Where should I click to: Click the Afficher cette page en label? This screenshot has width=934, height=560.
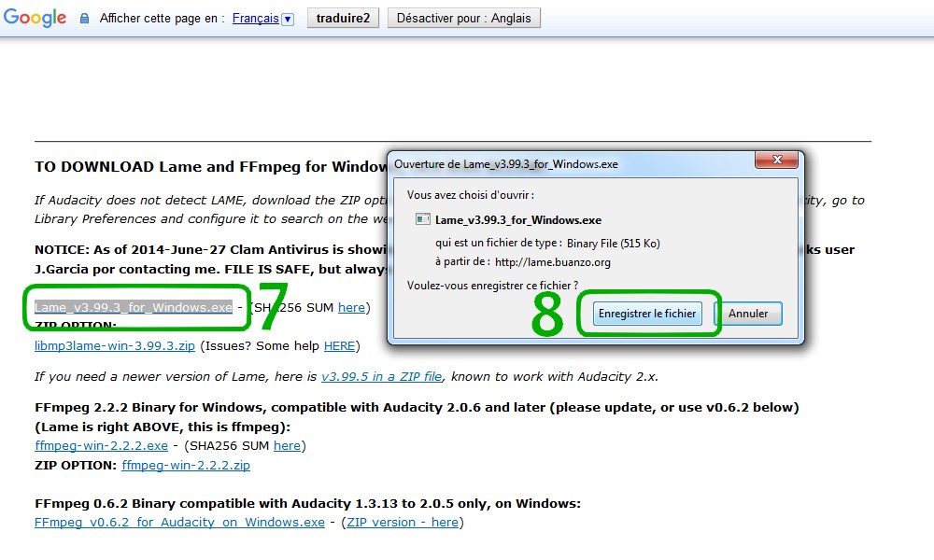(x=162, y=19)
